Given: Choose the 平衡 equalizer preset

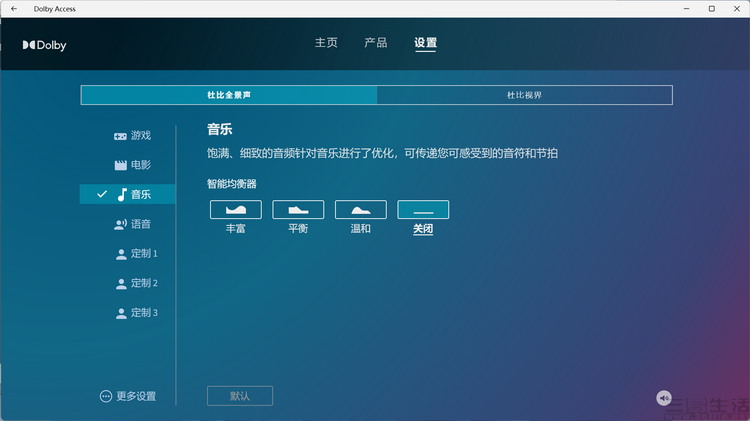Looking at the screenshot, I should [298, 210].
